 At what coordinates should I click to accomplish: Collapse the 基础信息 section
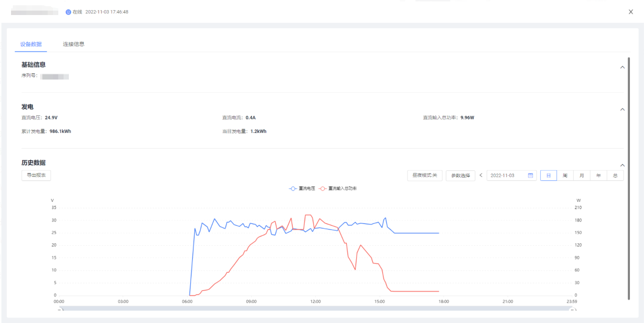point(622,68)
